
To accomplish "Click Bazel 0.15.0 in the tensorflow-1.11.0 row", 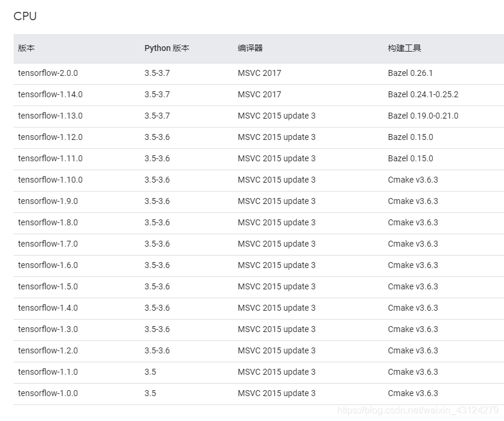I will 410,158.
